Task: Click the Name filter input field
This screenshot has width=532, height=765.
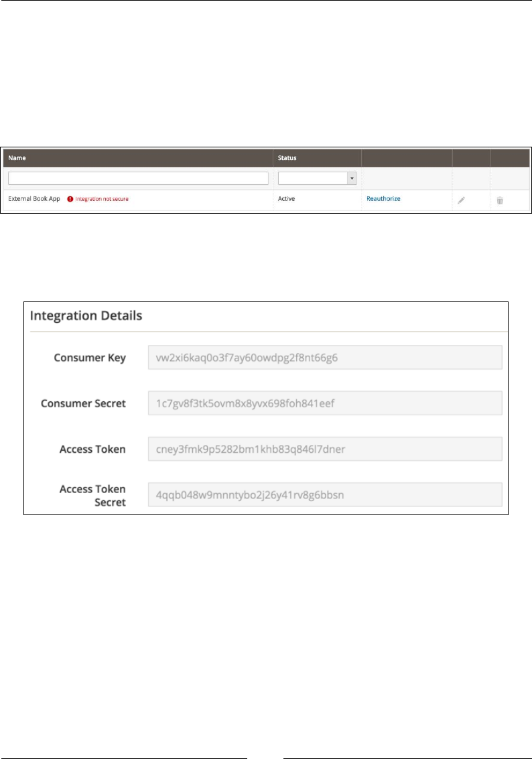Action: pyautogui.click(x=138, y=178)
